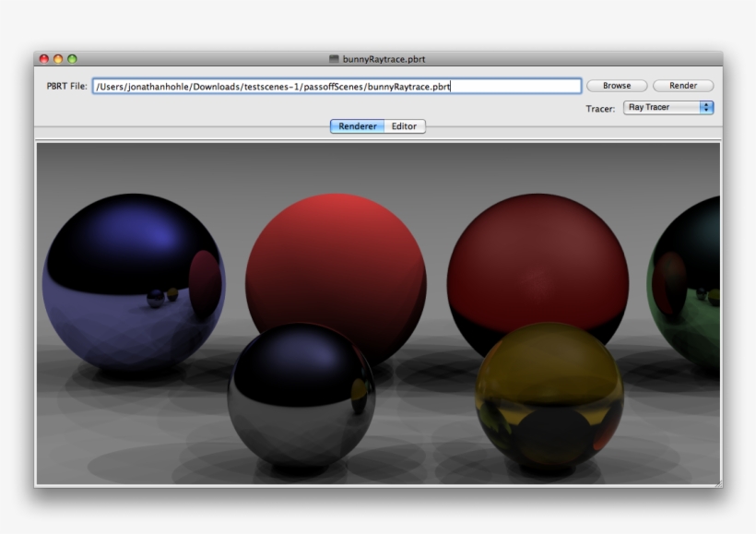Screen dimensions: 756x534
Task: Switch to the Editor tab
Action: (403, 125)
